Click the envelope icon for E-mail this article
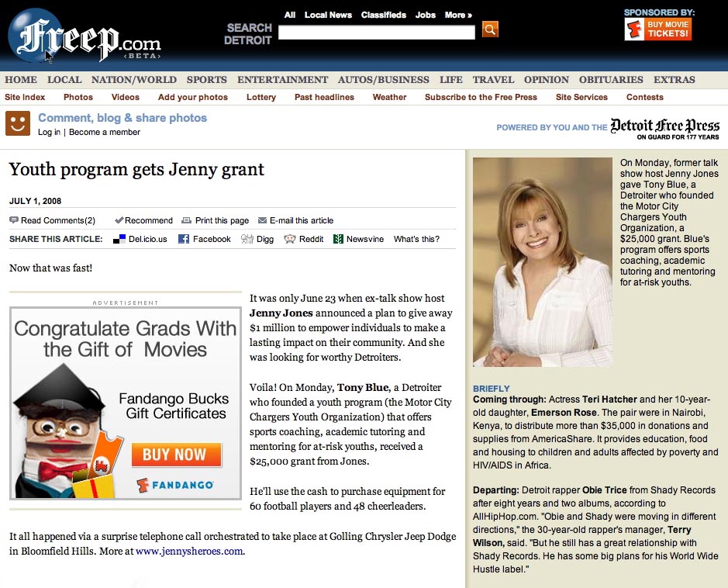The height and width of the screenshot is (588, 728). click(262, 220)
